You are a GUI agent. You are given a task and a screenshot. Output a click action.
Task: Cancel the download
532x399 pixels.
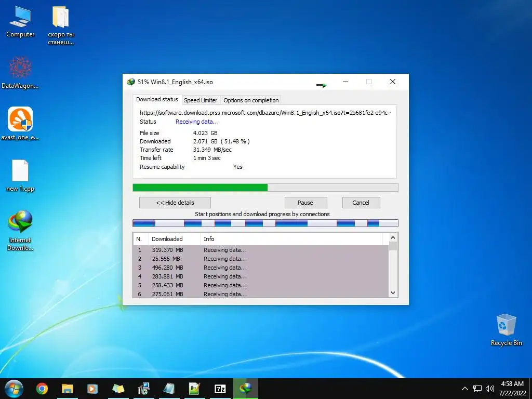[x=361, y=203]
